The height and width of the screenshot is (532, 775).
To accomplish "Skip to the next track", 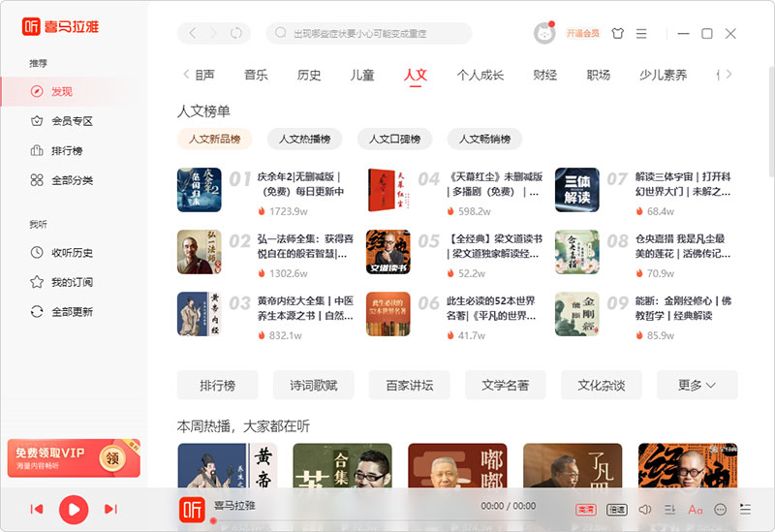I will click(x=110, y=509).
